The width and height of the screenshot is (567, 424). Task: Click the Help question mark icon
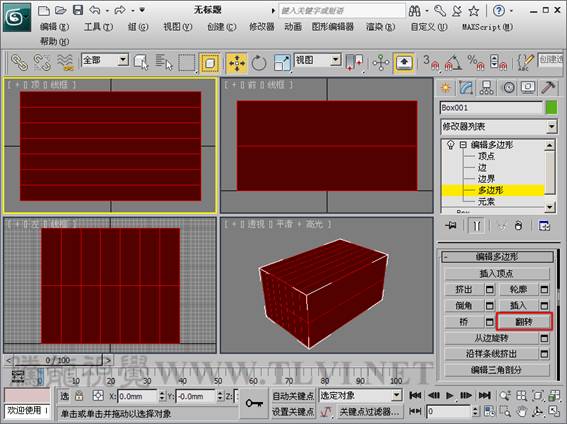tap(499, 11)
